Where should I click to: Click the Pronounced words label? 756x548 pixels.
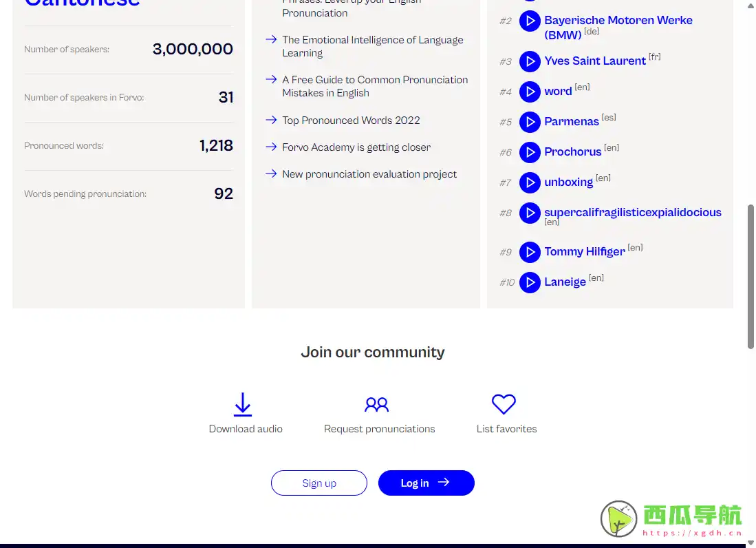point(64,146)
